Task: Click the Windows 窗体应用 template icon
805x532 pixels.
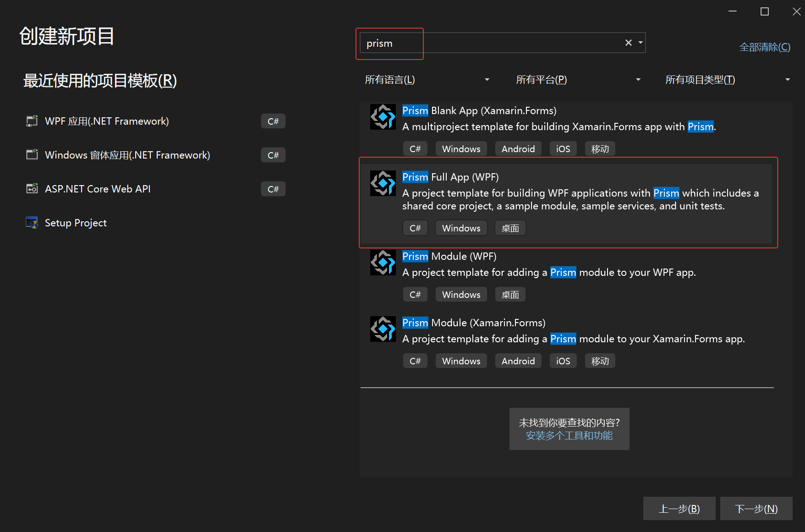Action: click(32, 155)
